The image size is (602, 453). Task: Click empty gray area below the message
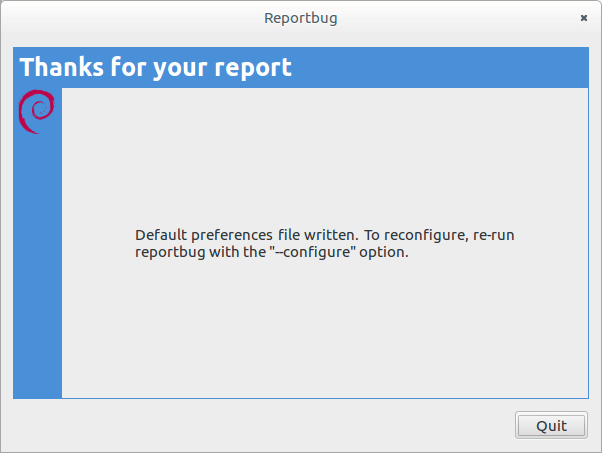click(x=325, y=330)
